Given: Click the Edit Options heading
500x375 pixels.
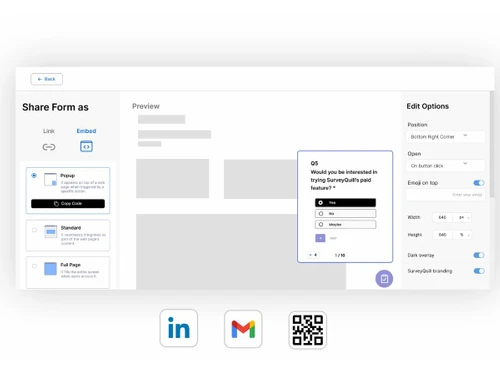Looking at the screenshot, I should pyautogui.click(x=428, y=106).
